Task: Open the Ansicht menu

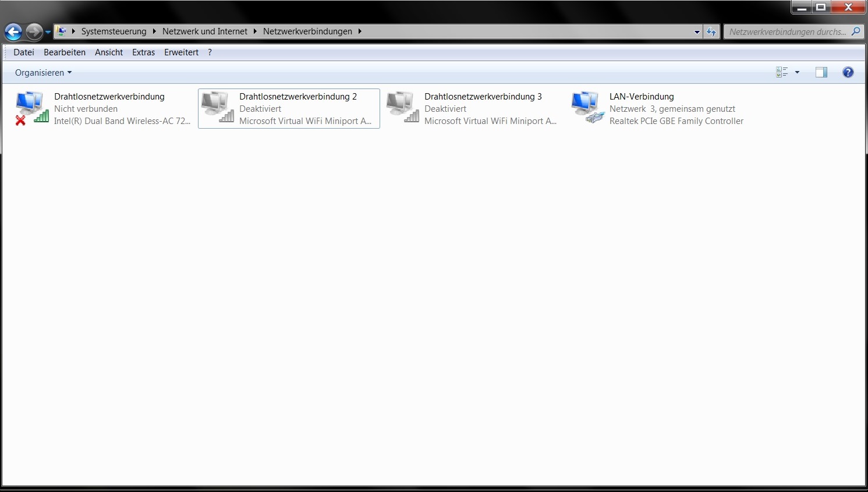Action: pyautogui.click(x=109, y=52)
